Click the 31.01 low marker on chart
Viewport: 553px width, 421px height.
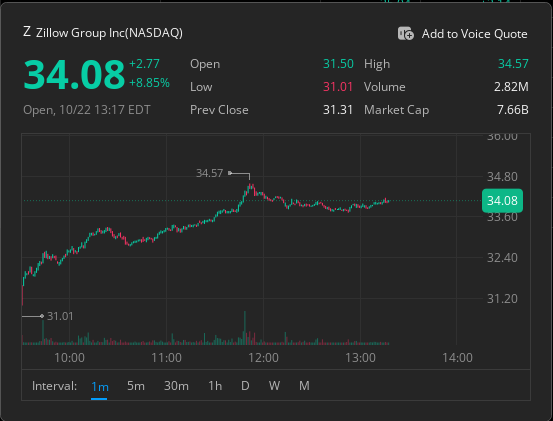pyautogui.click(x=60, y=316)
